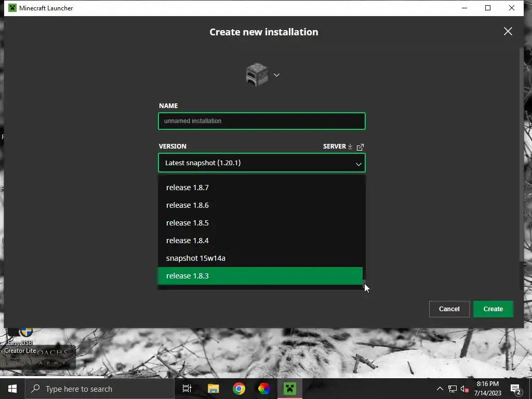Select highlighted release 1.8.3

pyautogui.click(x=260, y=276)
